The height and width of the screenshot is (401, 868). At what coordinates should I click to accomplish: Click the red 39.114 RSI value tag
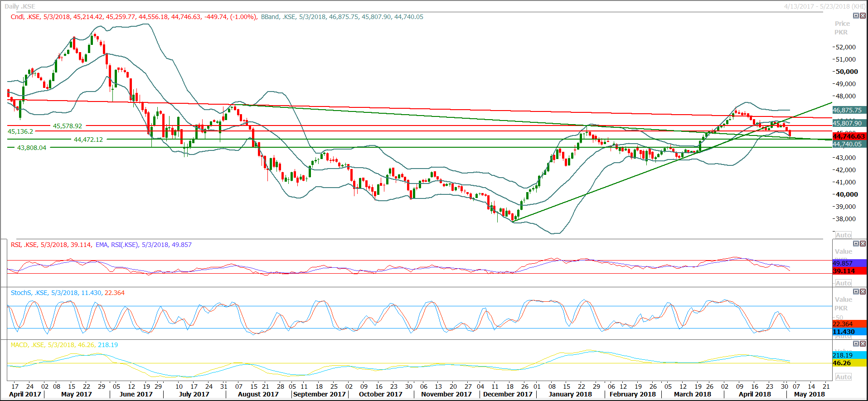click(x=849, y=271)
